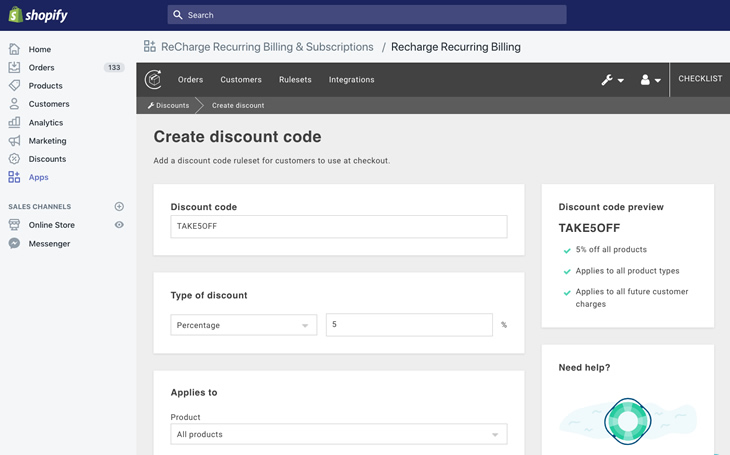Click the Customers person icon in sidebar
Image resolution: width=730 pixels, height=455 pixels.
(x=14, y=104)
